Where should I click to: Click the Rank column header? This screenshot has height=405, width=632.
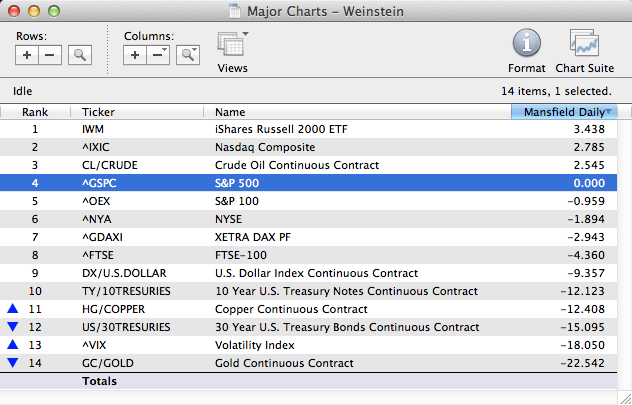point(35,112)
